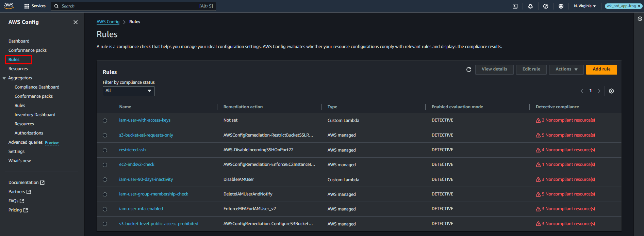
Task: Go to next page of rules
Action: pos(599,91)
